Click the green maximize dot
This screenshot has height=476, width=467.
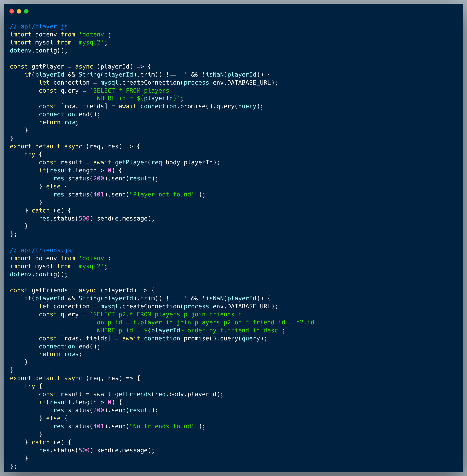click(x=26, y=11)
